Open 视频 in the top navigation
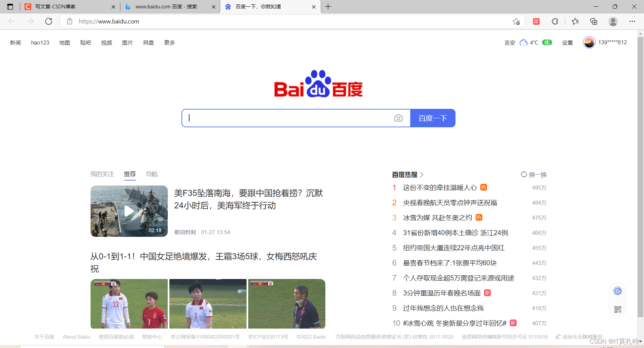This screenshot has width=644, height=348. tap(107, 43)
